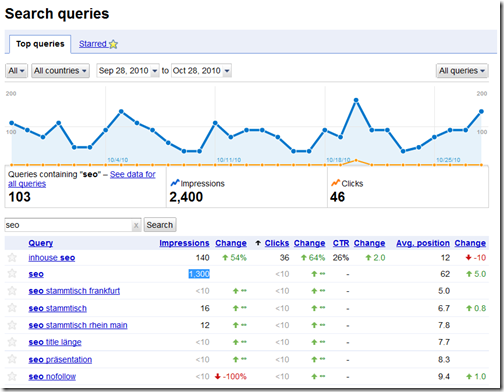The image size is (504, 392).
Task: Open the 'seo title länge' query link
Action: [x=55, y=342]
